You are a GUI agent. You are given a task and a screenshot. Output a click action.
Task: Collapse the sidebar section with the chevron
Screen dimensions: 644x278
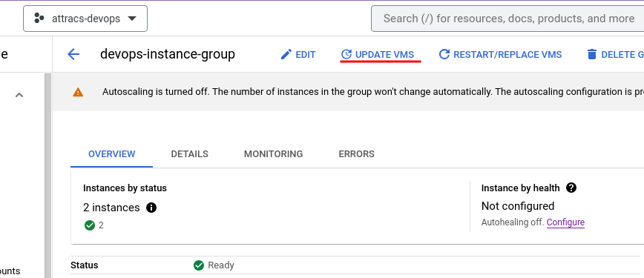pyautogui.click(x=19, y=96)
